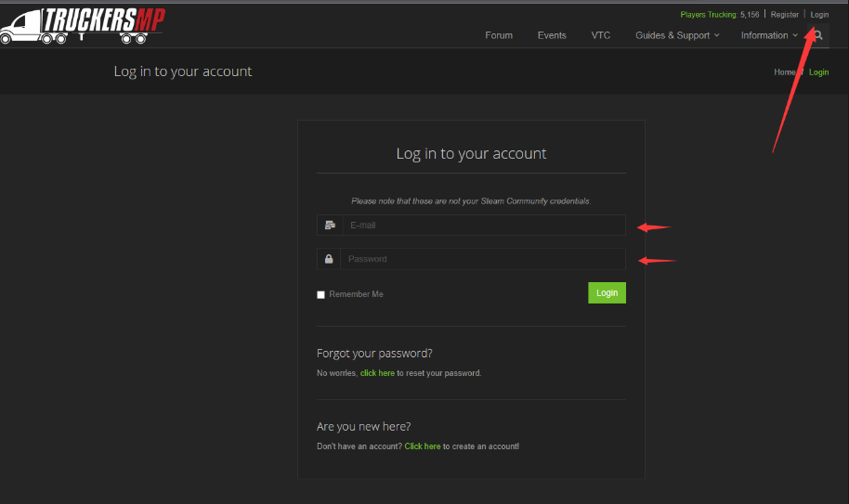Image resolution: width=849 pixels, height=504 pixels.
Task: Go to the Events page
Action: 552,35
